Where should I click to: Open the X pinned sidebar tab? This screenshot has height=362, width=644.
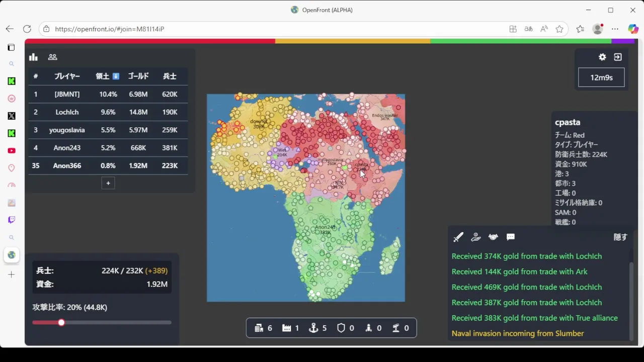(12, 116)
